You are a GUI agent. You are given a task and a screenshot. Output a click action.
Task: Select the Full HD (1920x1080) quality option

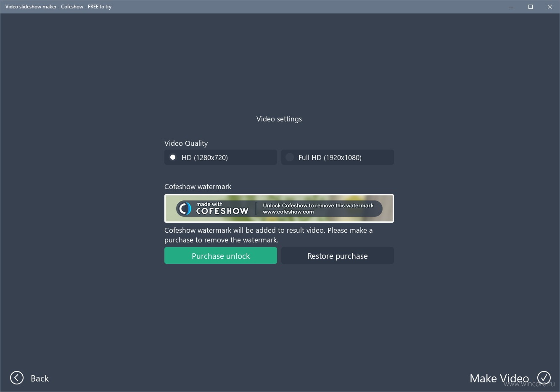click(337, 157)
